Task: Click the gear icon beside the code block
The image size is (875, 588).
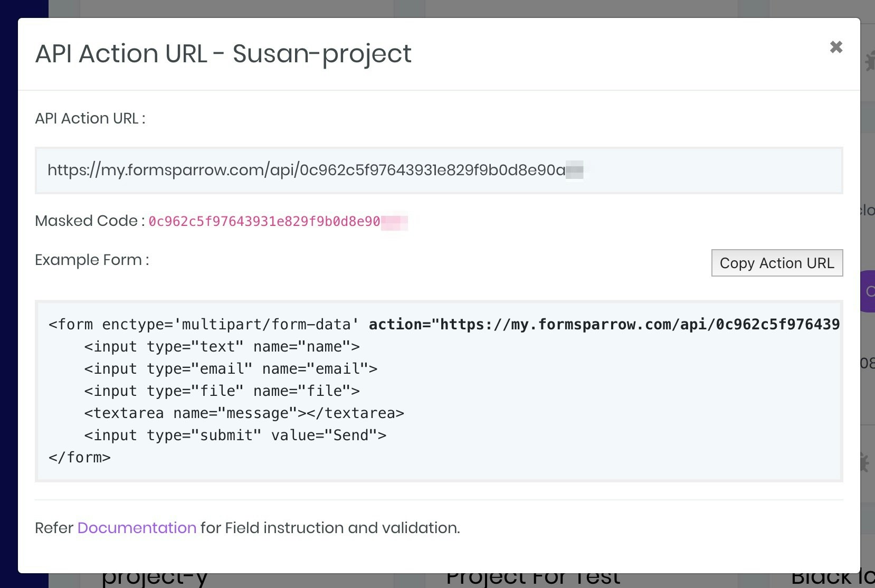Action: point(866,462)
